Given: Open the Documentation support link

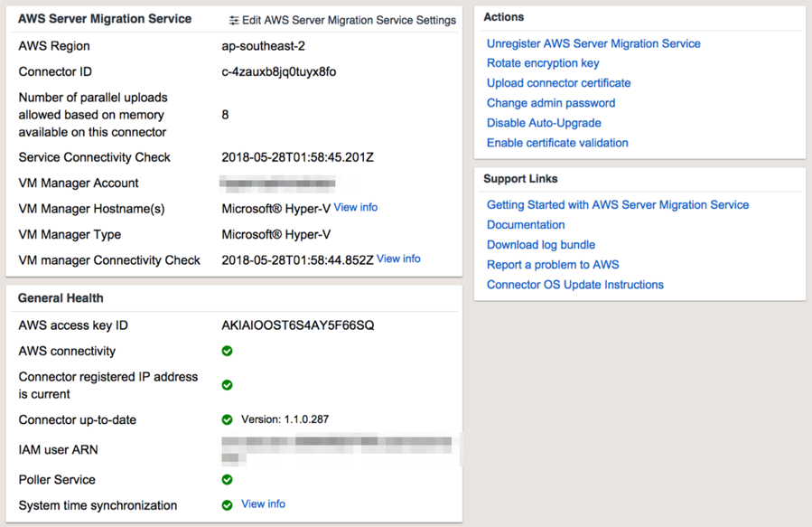Looking at the screenshot, I should click(526, 225).
